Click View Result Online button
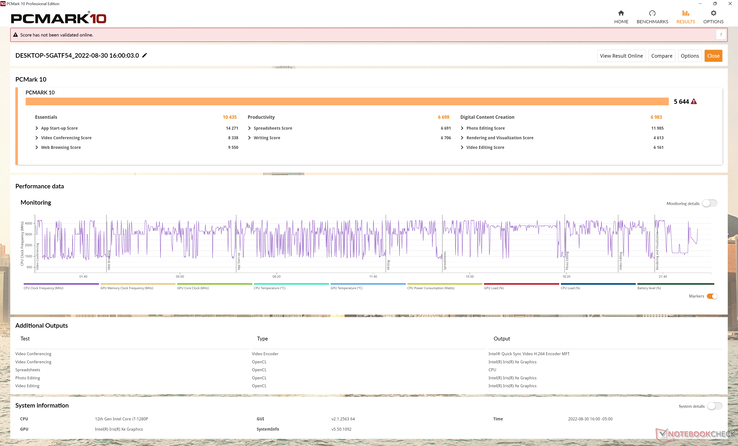 (x=621, y=56)
